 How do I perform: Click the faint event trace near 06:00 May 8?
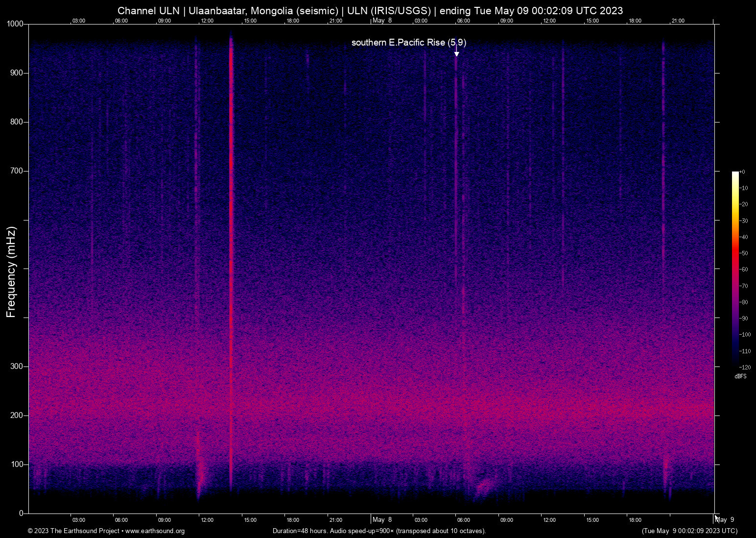click(x=455, y=196)
